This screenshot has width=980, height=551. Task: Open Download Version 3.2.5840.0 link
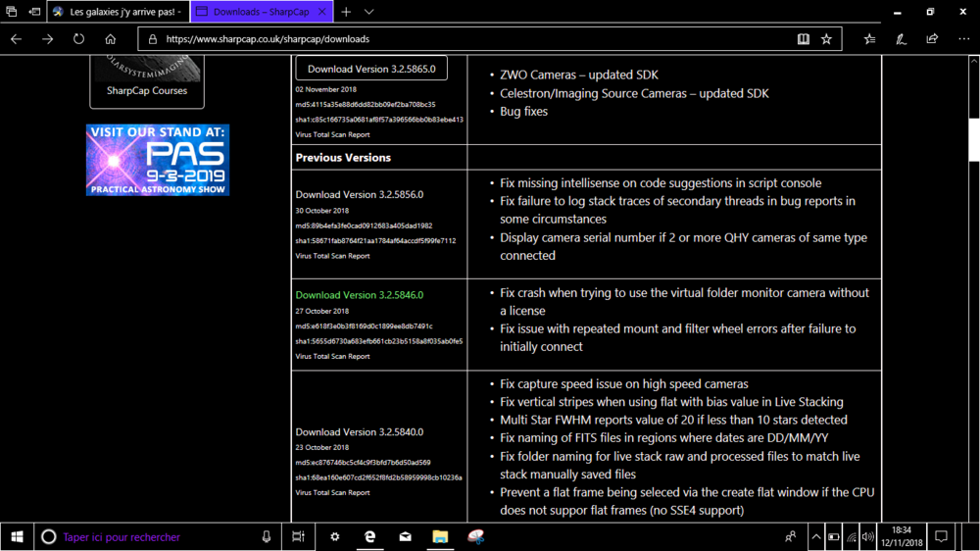[360, 431]
